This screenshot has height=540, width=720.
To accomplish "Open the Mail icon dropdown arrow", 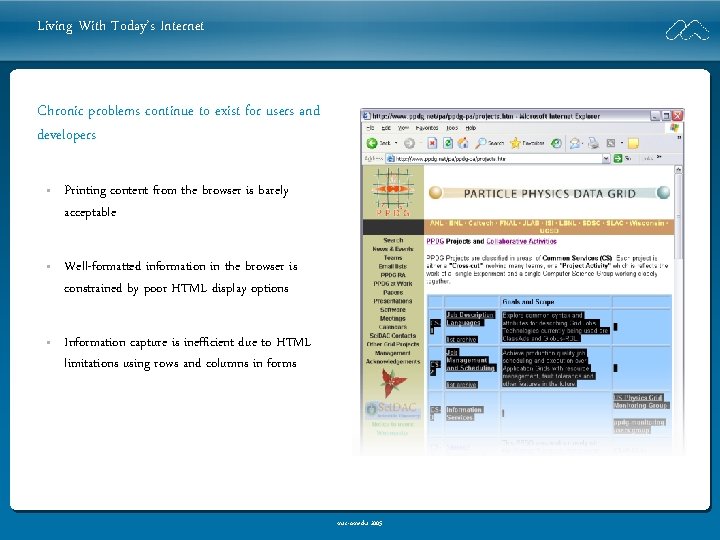I will [583, 143].
